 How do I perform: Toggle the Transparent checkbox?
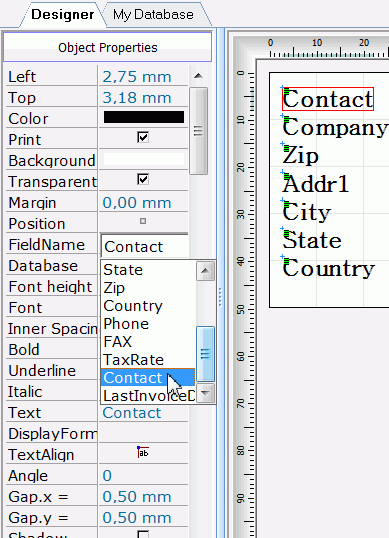pyautogui.click(x=143, y=179)
